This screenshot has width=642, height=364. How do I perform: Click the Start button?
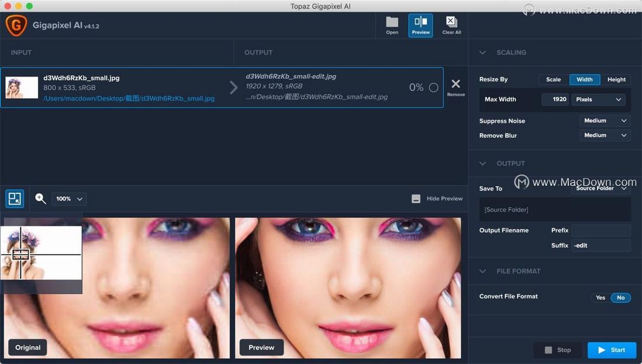612,350
